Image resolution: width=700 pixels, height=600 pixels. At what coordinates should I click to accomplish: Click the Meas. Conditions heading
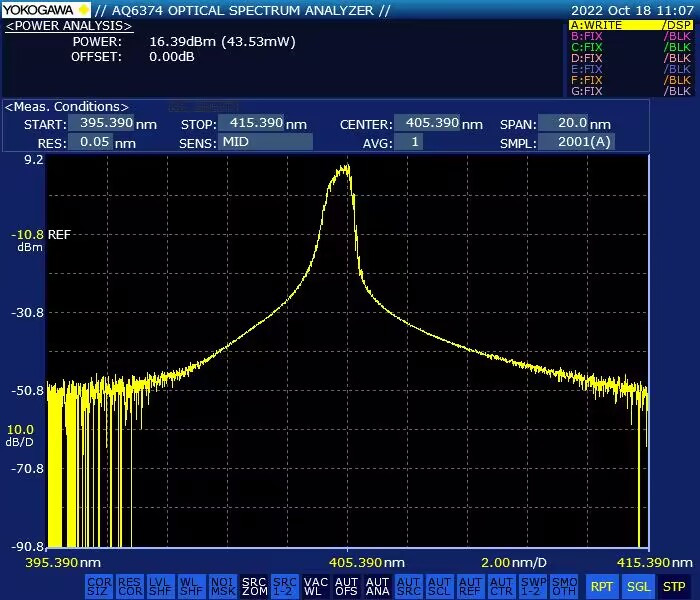pos(67,106)
